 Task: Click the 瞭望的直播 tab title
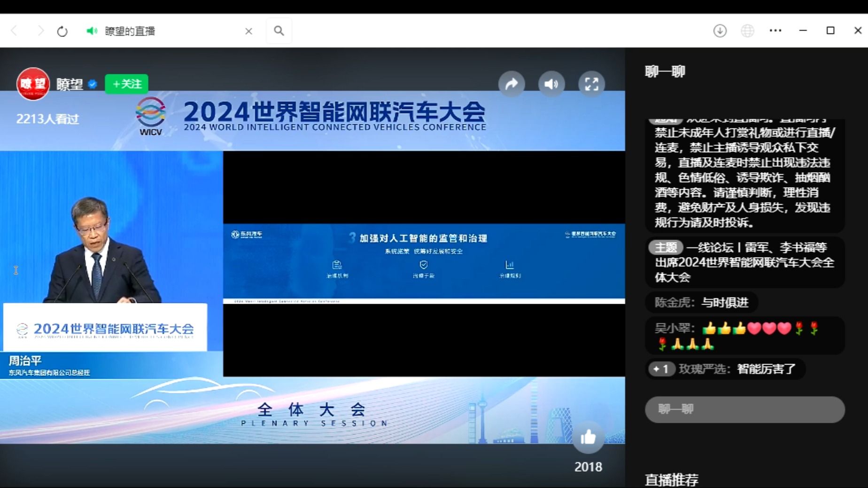click(x=130, y=31)
